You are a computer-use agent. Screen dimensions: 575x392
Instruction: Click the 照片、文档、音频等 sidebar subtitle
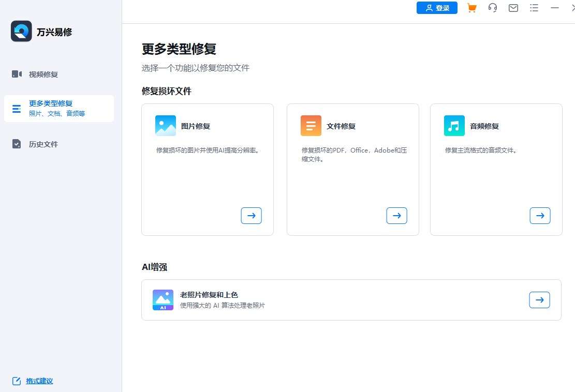(57, 114)
